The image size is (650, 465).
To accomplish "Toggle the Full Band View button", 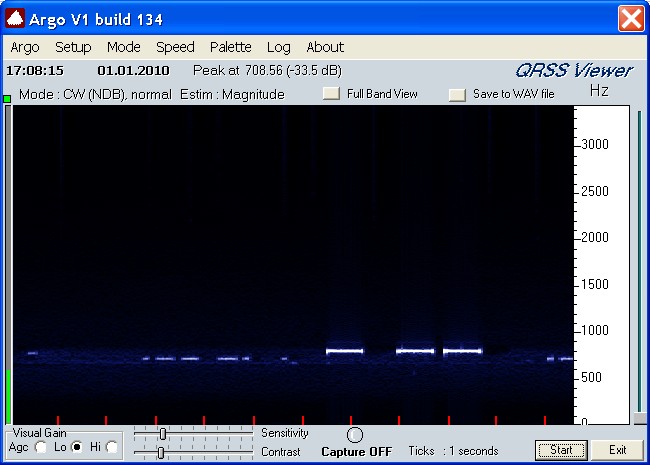I will (332, 95).
